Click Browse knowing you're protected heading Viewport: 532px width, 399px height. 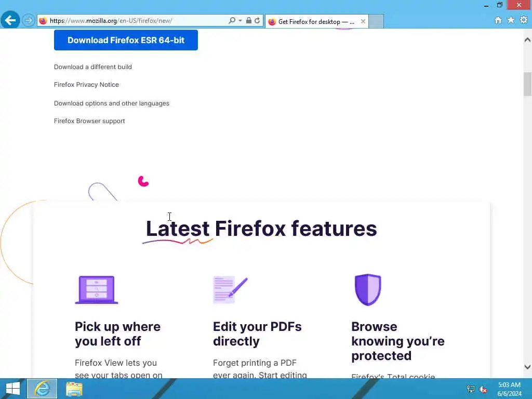click(397, 341)
